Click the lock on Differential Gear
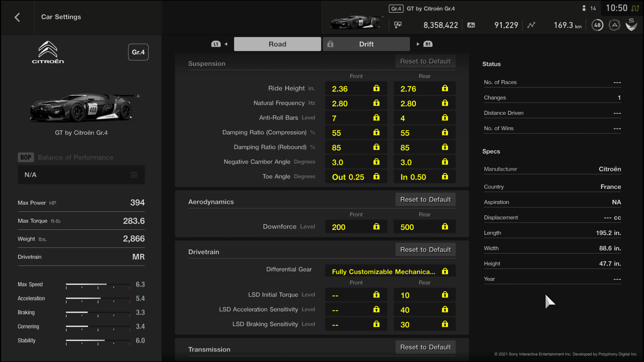 pos(445,271)
